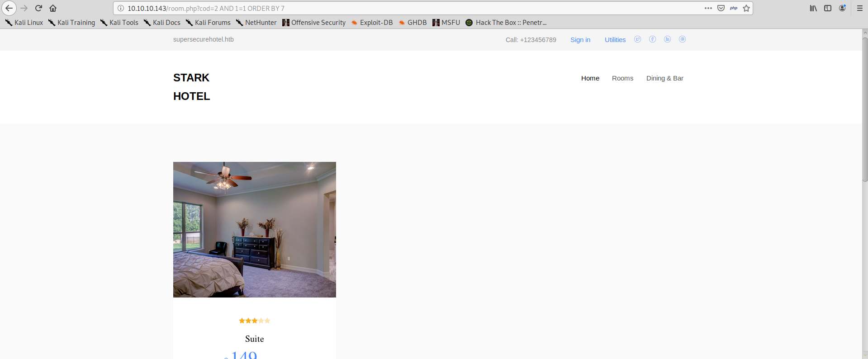Viewport: 868px width, 359px height.
Task: Click the forward navigation arrow
Action: [x=24, y=8]
